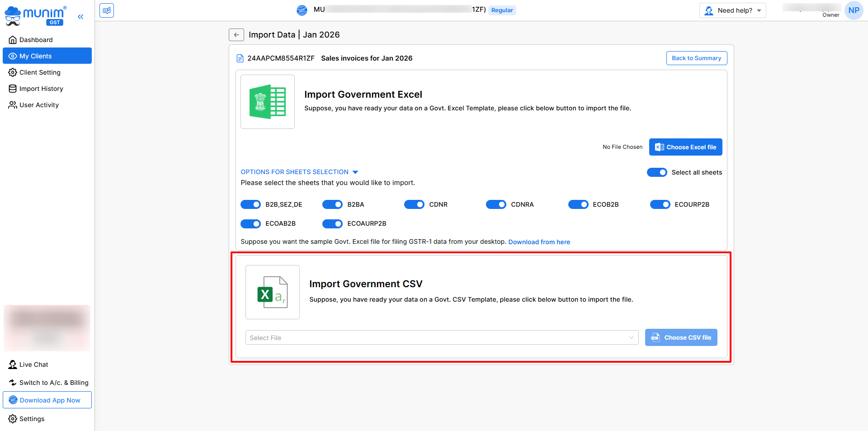The width and height of the screenshot is (868, 431).
Task: Click the announcement icon in top bar
Action: click(107, 10)
